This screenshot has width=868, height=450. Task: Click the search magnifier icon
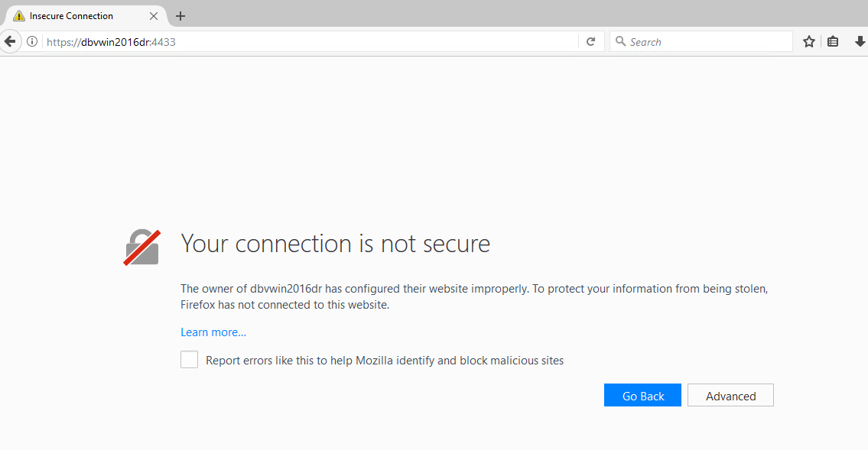(x=620, y=41)
